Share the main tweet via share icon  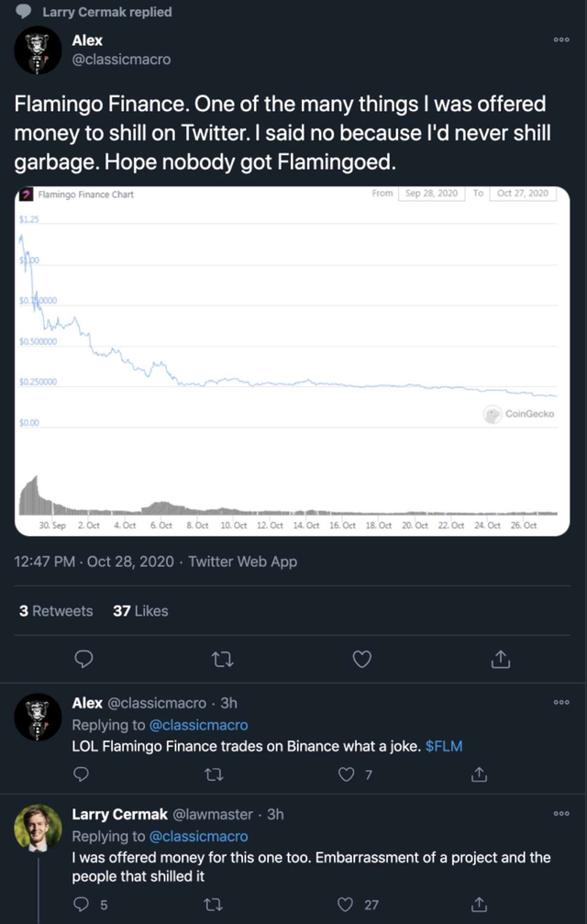(501, 659)
